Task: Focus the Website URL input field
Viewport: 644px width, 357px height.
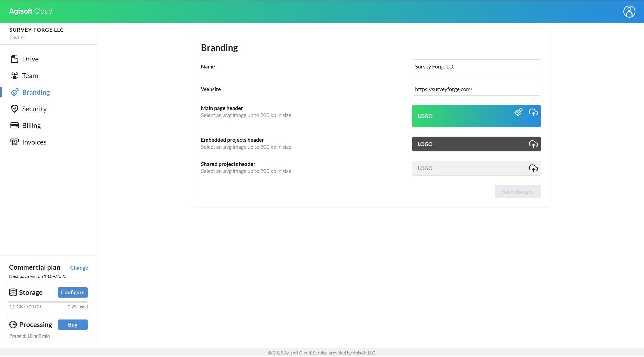Action: pos(476,89)
